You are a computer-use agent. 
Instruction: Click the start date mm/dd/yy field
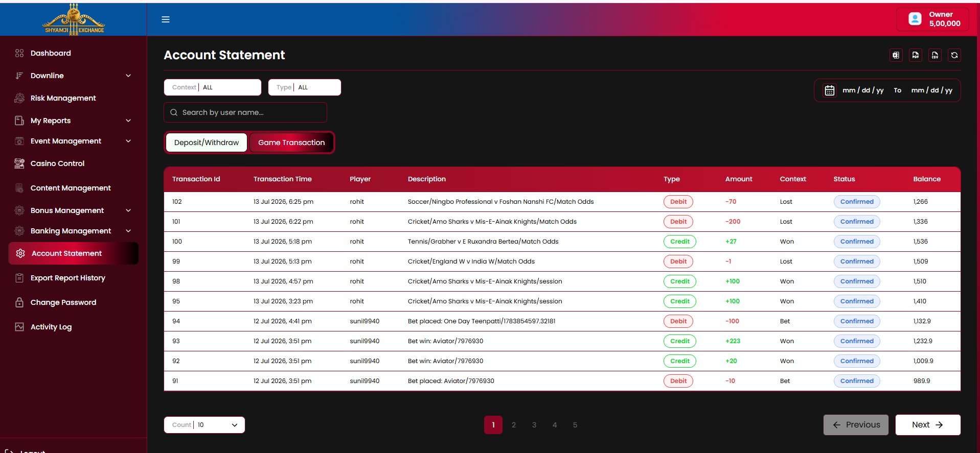(863, 90)
